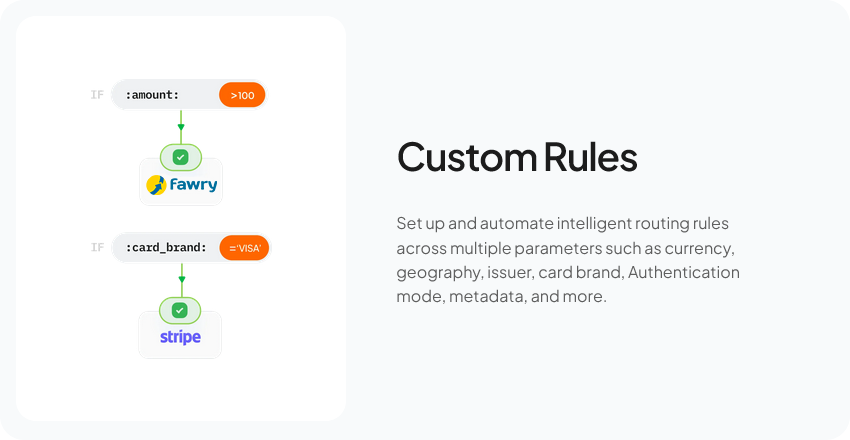Click the 'fawry' wordmark text
Screen dimensions: 850x440
(x=191, y=184)
